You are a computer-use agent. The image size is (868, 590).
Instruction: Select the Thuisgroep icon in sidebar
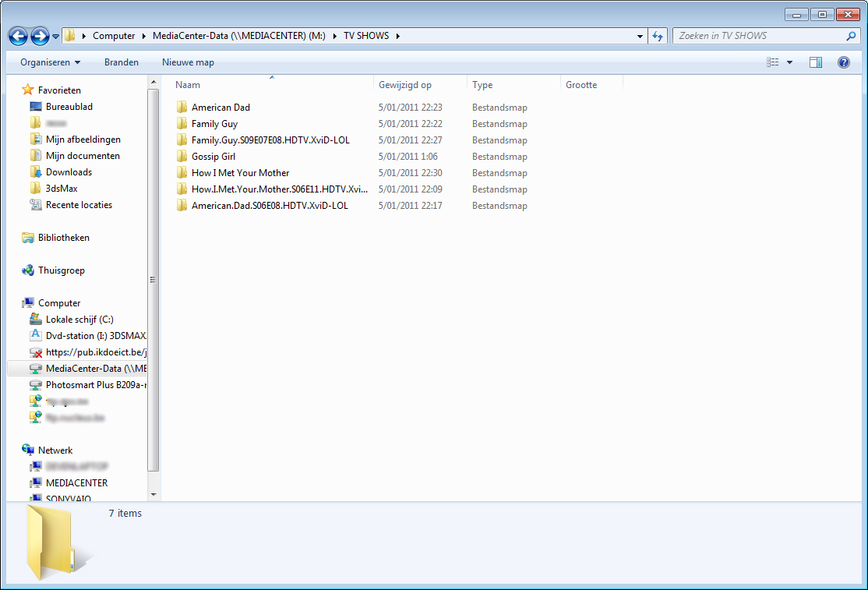click(x=28, y=270)
